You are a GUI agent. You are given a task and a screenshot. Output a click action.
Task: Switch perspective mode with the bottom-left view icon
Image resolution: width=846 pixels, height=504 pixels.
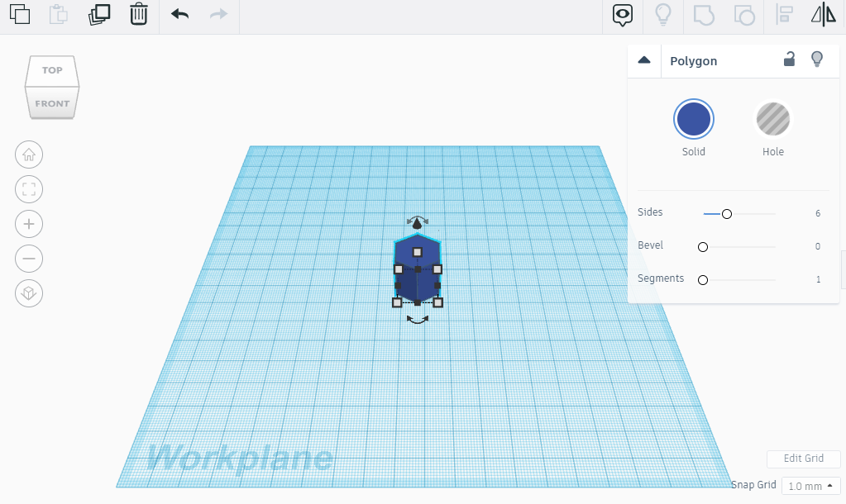click(x=29, y=293)
